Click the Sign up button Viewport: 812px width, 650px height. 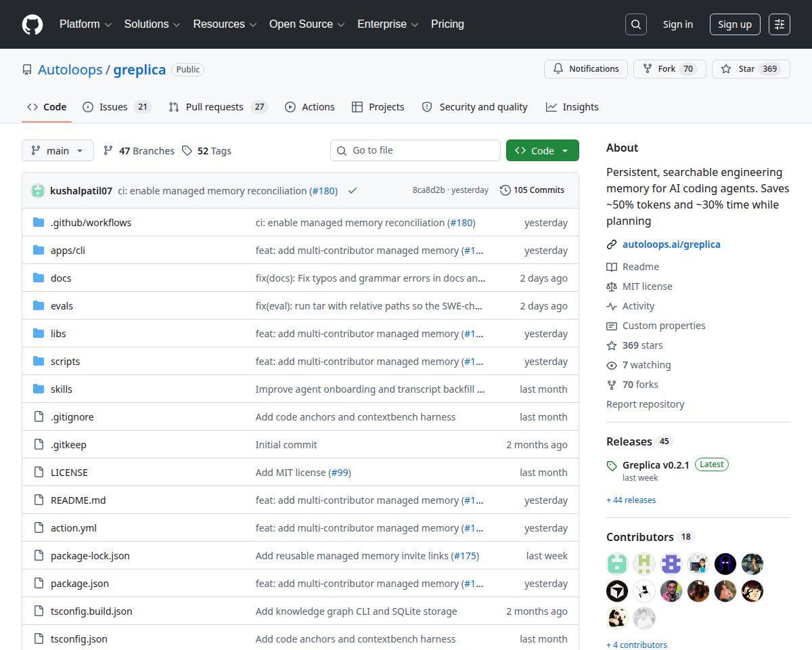click(x=735, y=24)
